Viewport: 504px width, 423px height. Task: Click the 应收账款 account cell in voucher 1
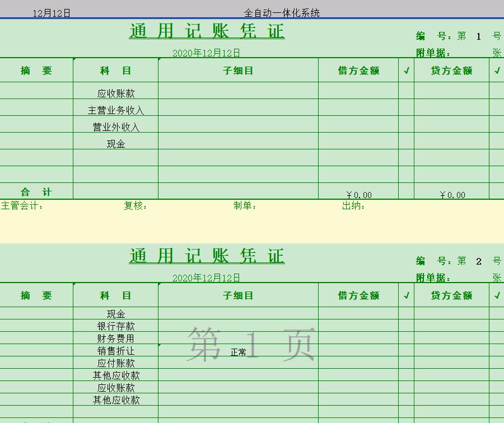[x=115, y=92]
